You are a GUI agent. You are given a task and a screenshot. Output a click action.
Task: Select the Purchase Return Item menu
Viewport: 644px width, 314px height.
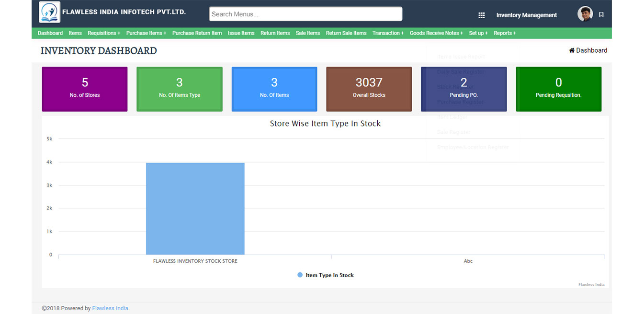[x=197, y=33]
